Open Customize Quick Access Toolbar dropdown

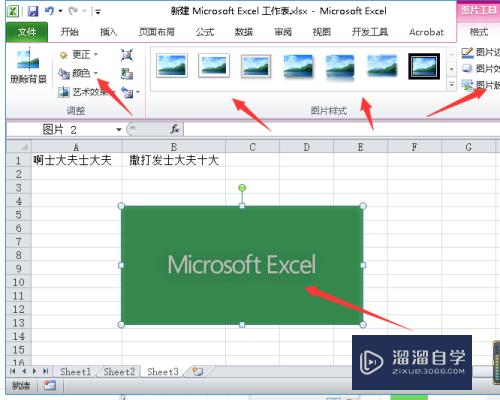98,12
